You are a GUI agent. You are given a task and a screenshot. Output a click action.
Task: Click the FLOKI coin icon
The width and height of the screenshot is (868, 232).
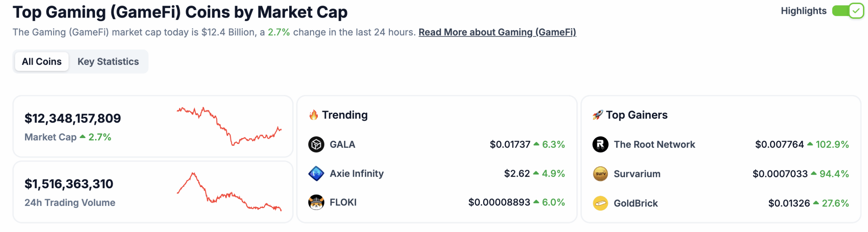pos(316,202)
